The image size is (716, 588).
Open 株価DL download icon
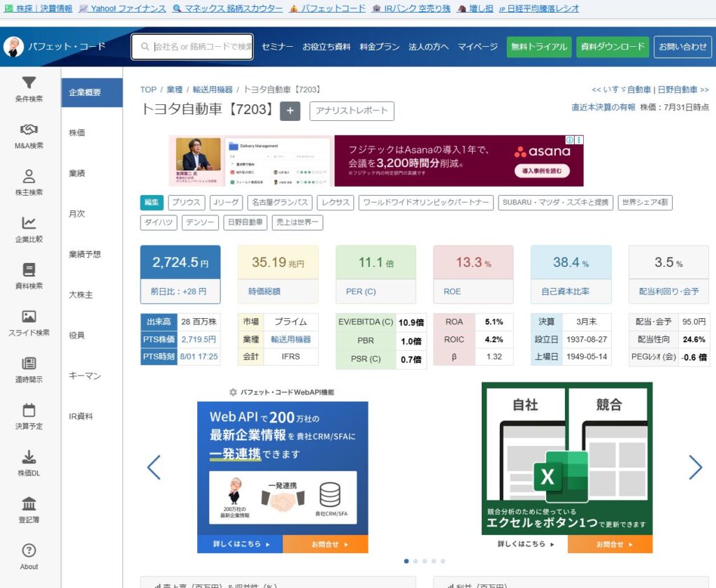coord(29,457)
